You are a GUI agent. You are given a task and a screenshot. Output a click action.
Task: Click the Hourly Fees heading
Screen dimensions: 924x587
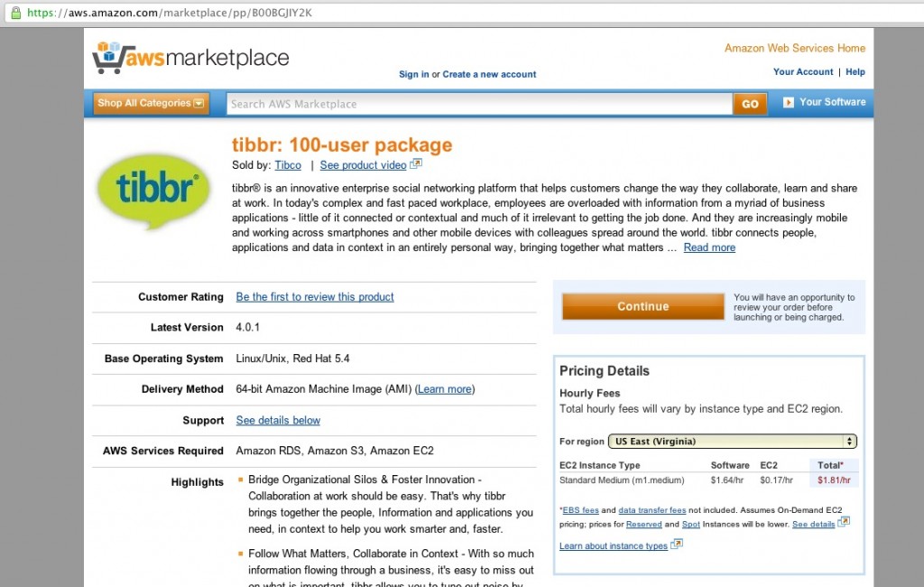pos(589,394)
